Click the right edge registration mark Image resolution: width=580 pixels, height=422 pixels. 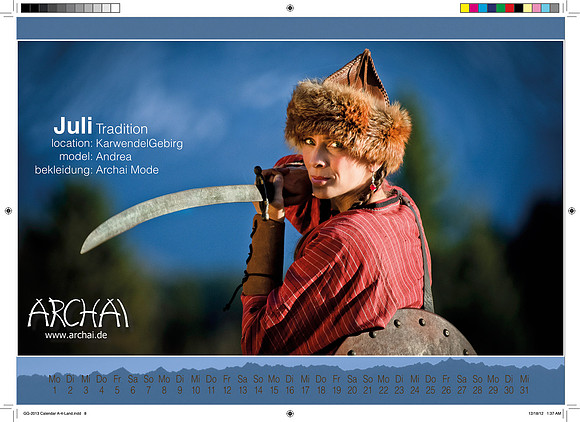[571, 211]
